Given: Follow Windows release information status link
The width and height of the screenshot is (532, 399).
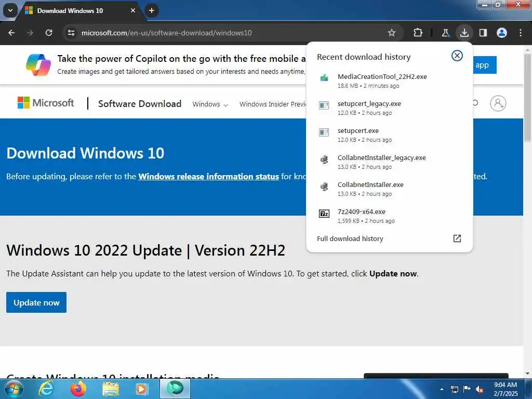Looking at the screenshot, I should 208,177.
